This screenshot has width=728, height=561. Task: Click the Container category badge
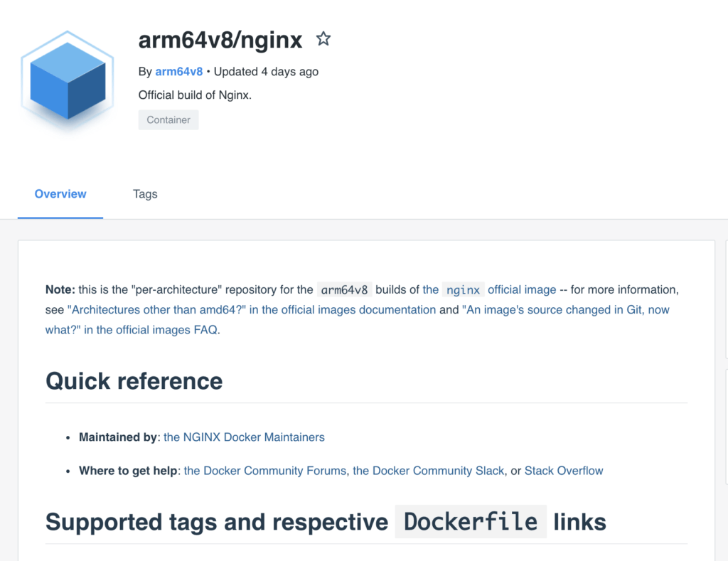(x=168, y=120)
